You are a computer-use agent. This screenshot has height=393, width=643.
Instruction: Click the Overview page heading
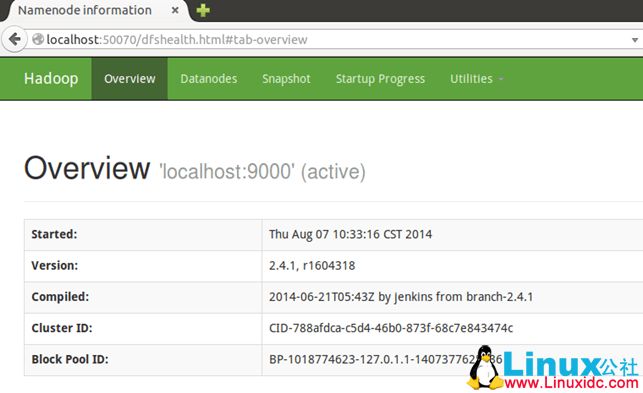(87, 169)
